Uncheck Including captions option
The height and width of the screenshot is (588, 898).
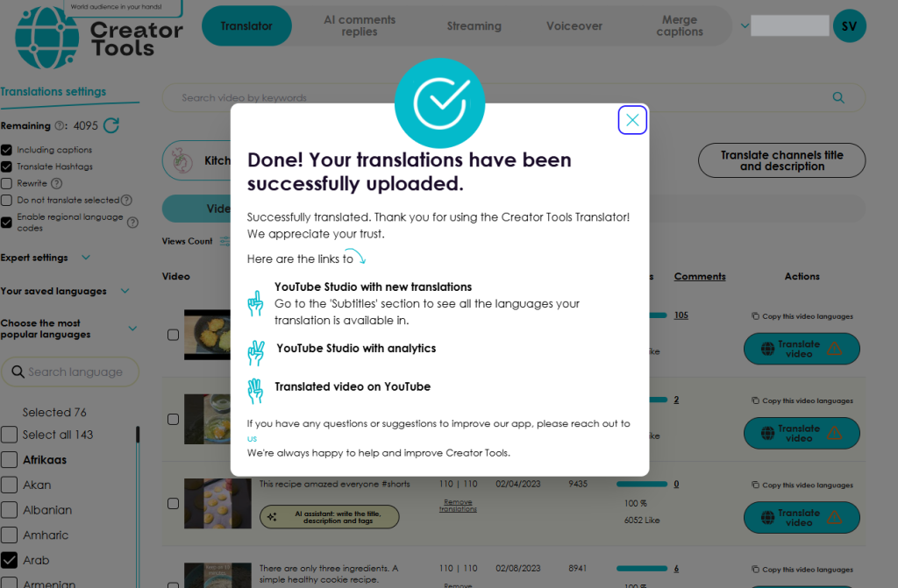coord(7,150)
